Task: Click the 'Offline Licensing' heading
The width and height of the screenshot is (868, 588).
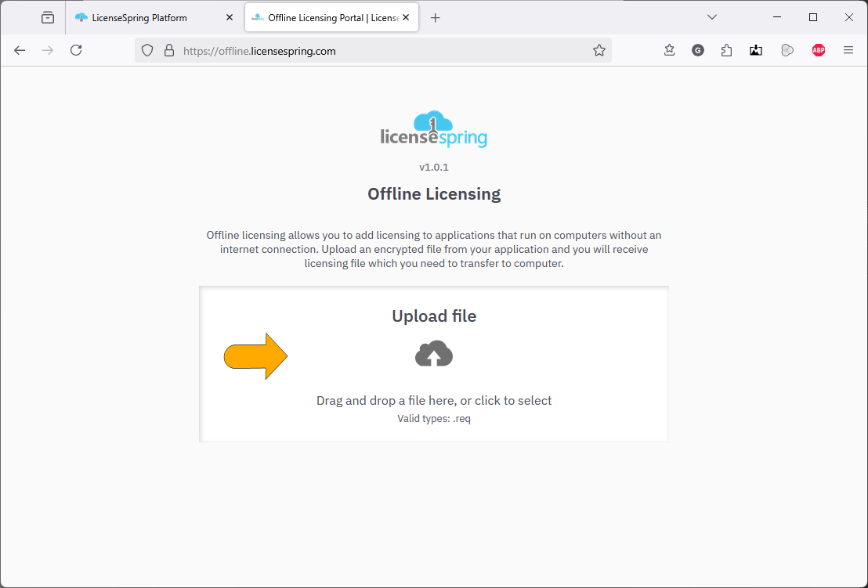Action: click(x=434, y=193)
